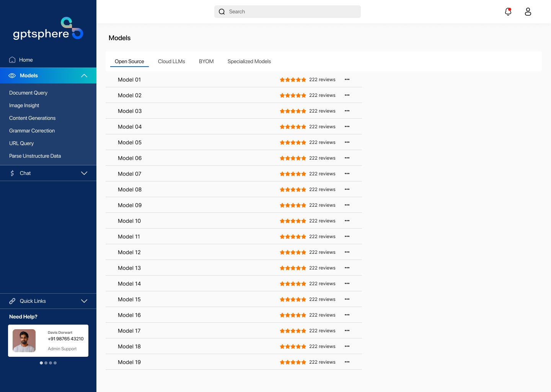Image resolution: width=551 pixels, height=392 pixels.
Task: Open the three-dot menu for Model 01
Action: [x=347, y=80]
